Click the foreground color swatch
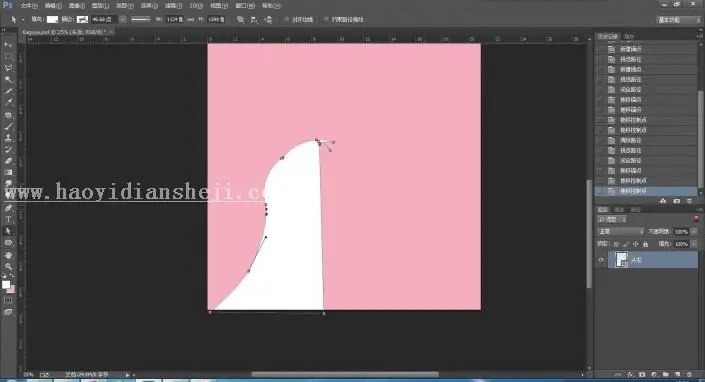Screen dimensions: 705x382 point(6,284)
